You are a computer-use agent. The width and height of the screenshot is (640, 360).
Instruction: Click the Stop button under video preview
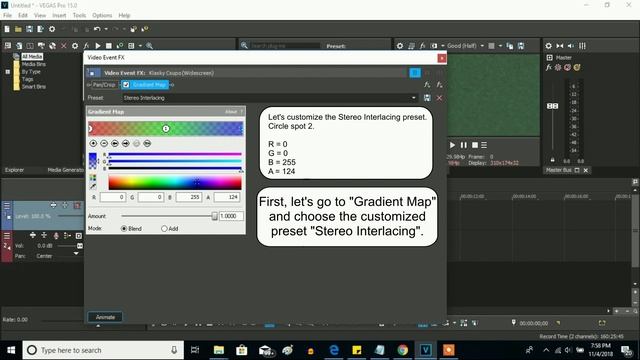pos(475,145)
